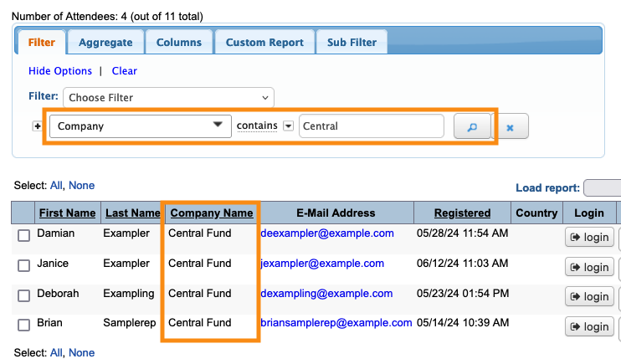
Task: Click login button for Deborah Exampling
Action: click(x=589, y=297)
